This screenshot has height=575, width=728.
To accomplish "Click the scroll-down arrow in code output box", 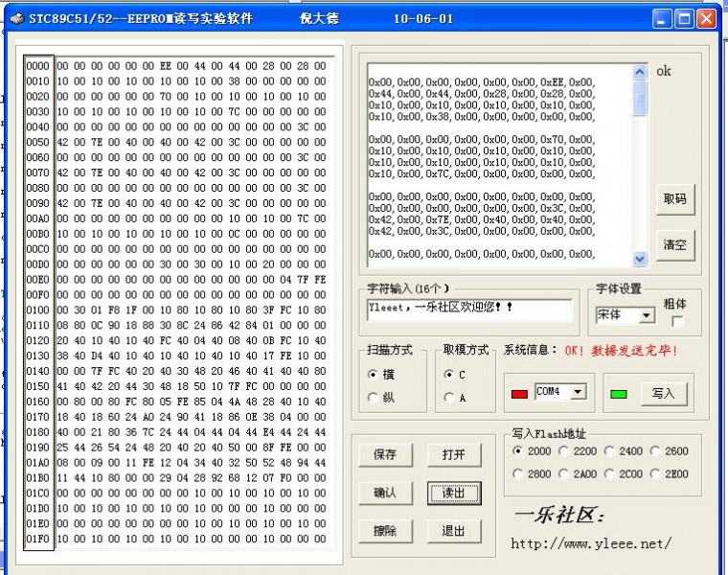I will tap(640, 259).
